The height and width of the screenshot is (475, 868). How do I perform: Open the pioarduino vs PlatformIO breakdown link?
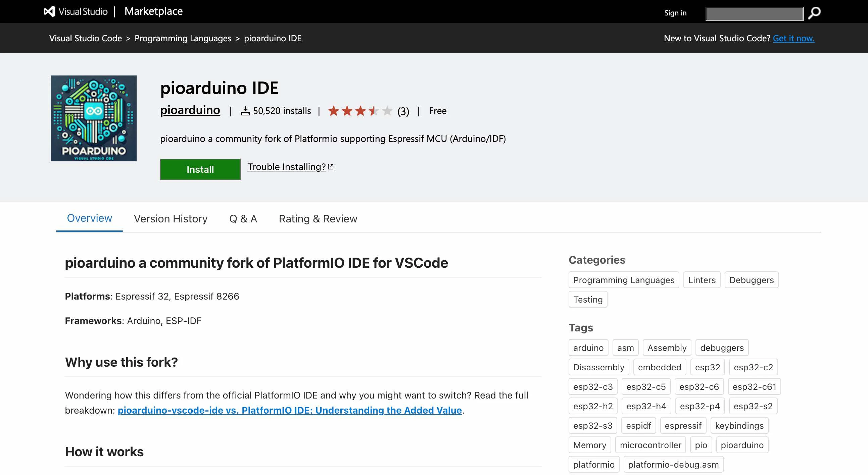click(289, 410)
